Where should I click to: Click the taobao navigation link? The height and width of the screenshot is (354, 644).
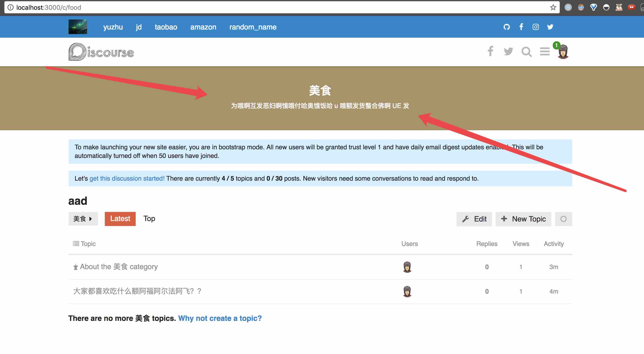click(x=166, y=27)
